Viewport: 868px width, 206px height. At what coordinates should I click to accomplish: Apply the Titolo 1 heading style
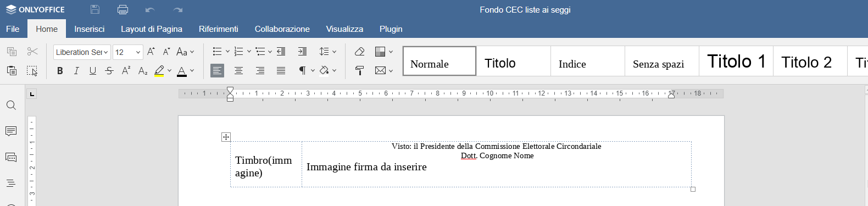point(736,61)
